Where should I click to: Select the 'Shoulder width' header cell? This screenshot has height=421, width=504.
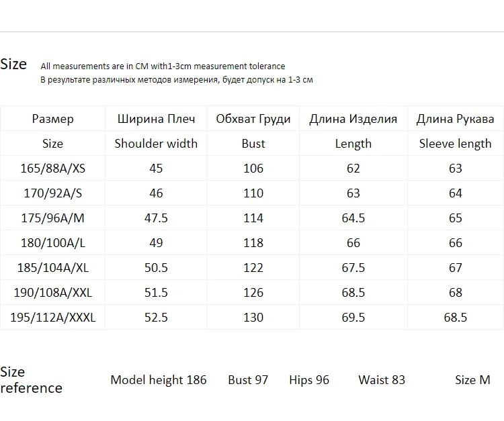point(156,144)
